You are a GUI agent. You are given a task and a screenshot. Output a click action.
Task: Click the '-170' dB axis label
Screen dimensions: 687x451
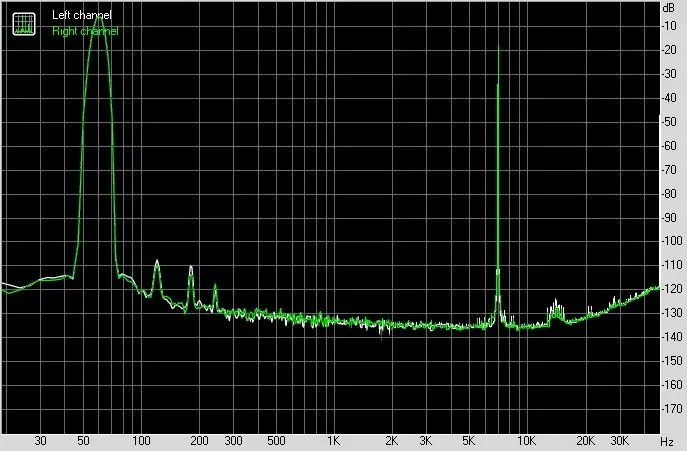672,408
